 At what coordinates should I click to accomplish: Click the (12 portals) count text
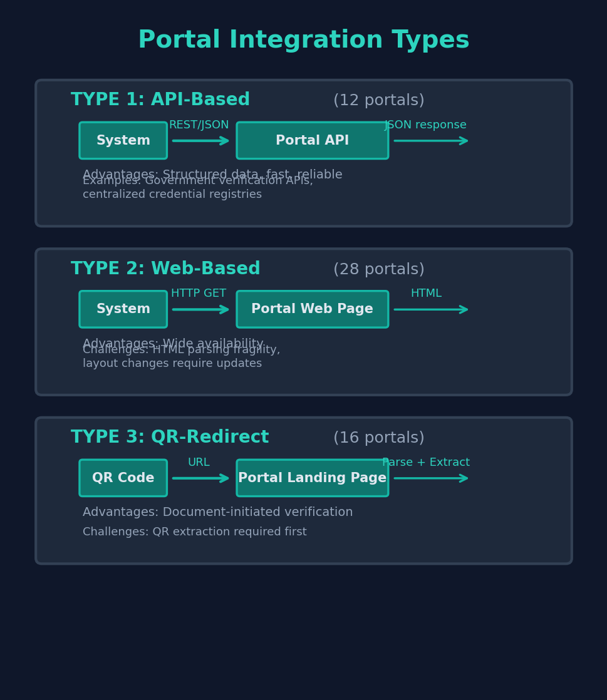coord(378,101)
